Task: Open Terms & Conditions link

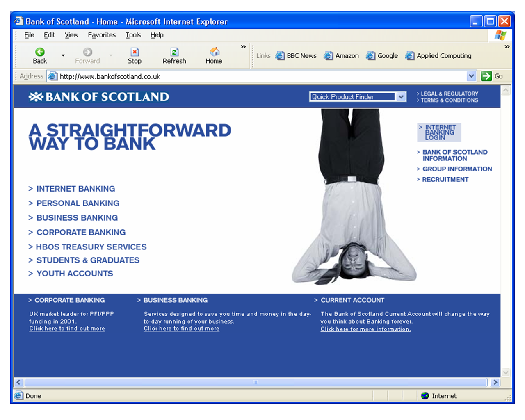Action: click(447, 100)
